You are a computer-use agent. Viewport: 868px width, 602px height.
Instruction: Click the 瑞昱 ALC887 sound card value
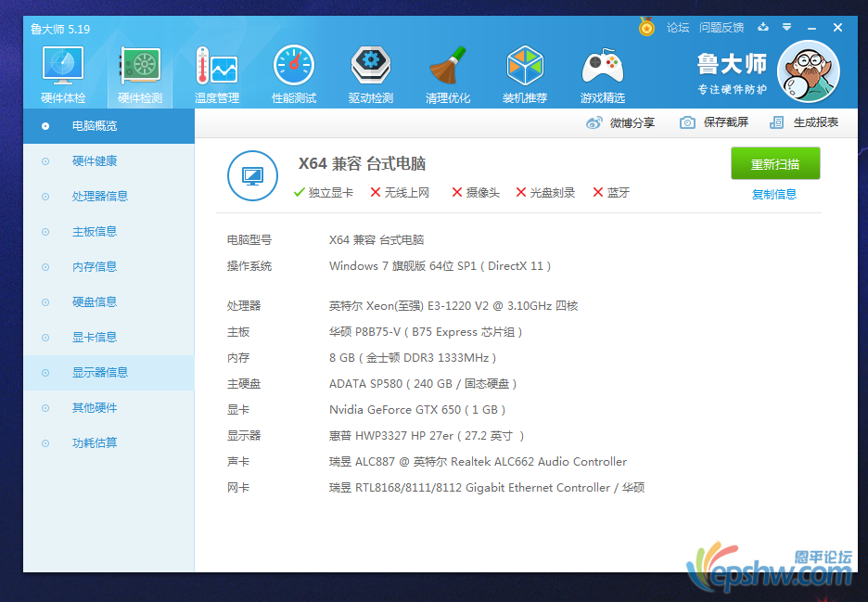[478, 462]
